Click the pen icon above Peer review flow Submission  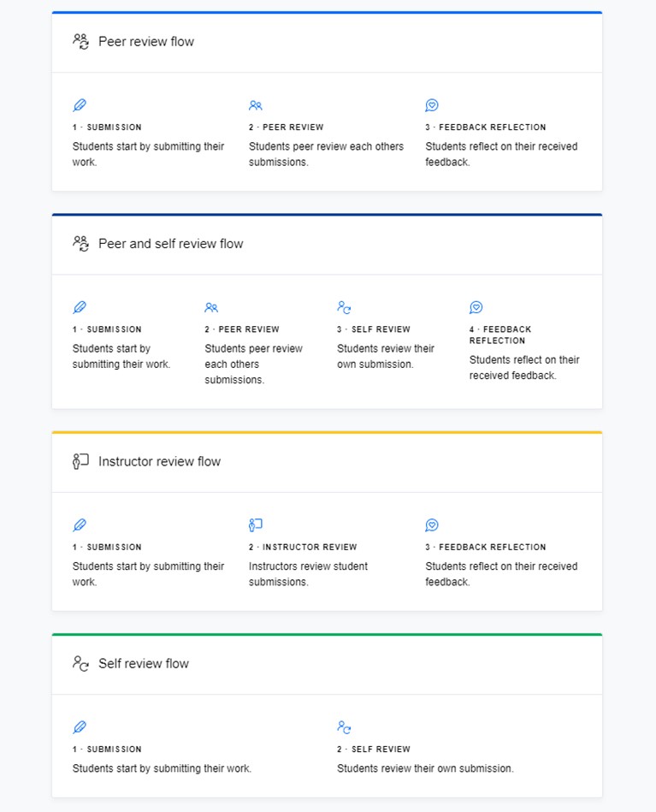(x=80, y=105)
